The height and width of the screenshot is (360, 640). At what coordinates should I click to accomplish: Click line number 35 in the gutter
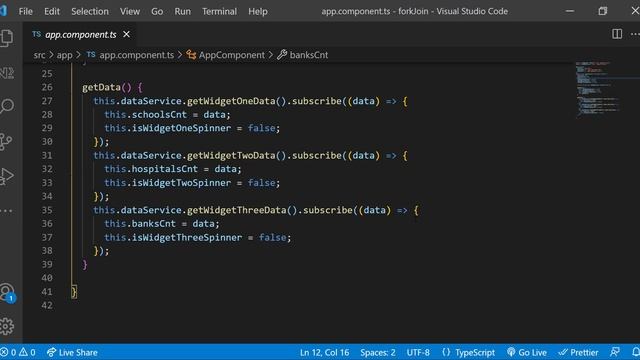point(47,210)
